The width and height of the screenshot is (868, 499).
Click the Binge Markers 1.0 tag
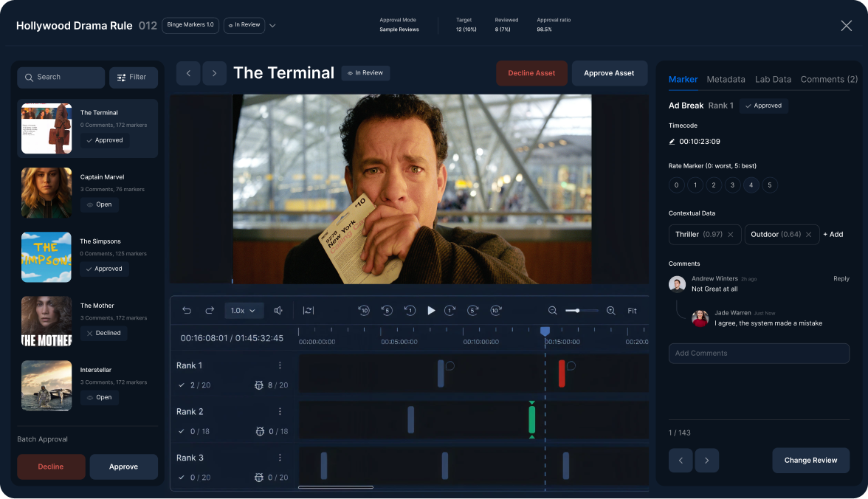tap(190, 25)
